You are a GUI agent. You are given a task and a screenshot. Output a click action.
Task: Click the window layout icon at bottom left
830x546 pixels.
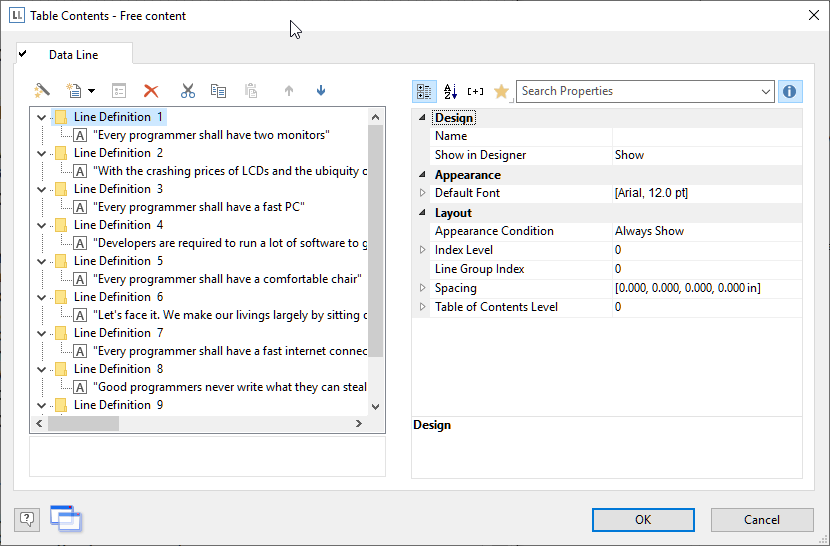tap(66, 518)
